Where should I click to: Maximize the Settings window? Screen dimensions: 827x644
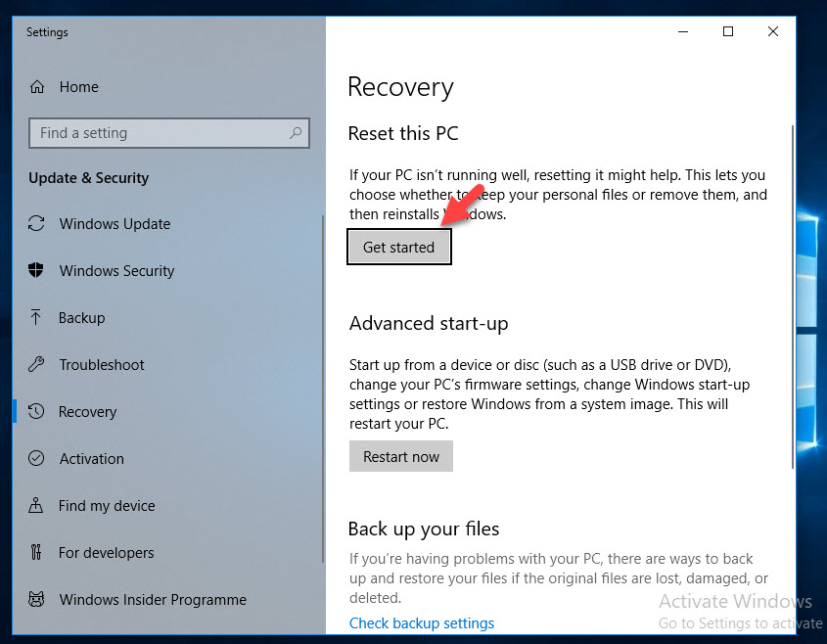[728, 31]
